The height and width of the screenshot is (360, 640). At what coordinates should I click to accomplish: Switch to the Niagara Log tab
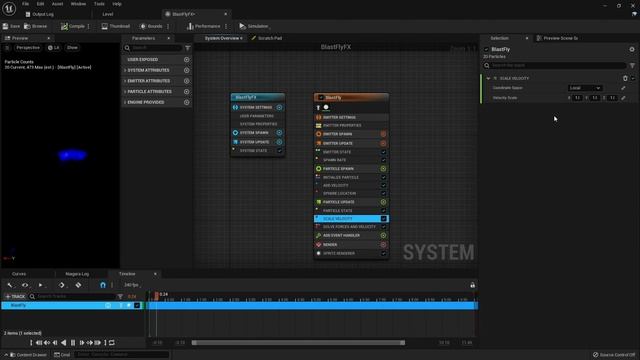[x=77, y=274]
